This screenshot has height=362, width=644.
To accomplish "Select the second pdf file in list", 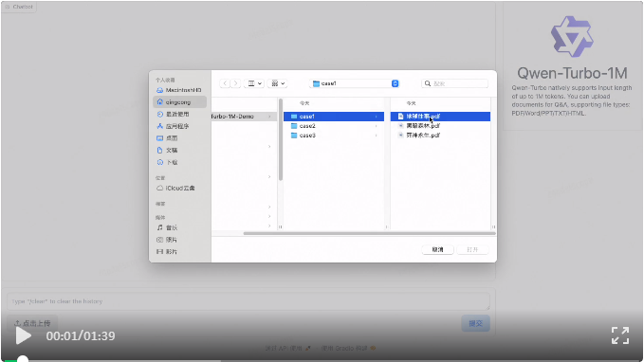I will click(x=440, y=126).
